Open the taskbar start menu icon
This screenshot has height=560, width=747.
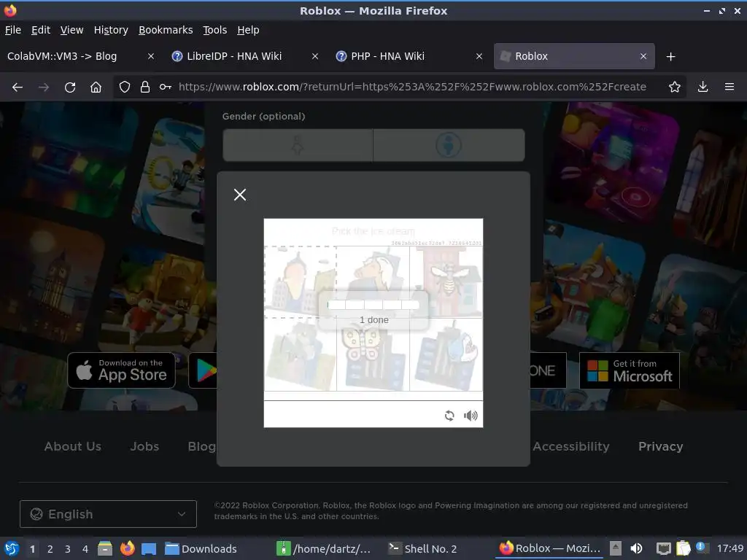pos(12,548)
